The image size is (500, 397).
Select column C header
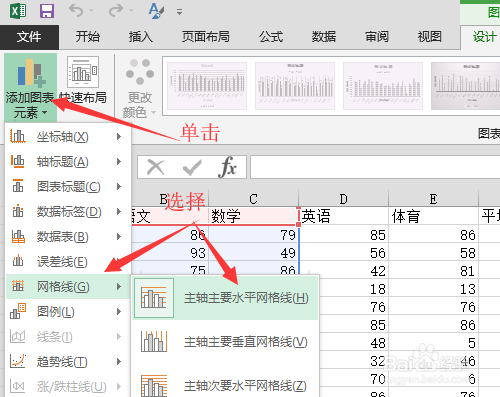click(x=253, y=199)
